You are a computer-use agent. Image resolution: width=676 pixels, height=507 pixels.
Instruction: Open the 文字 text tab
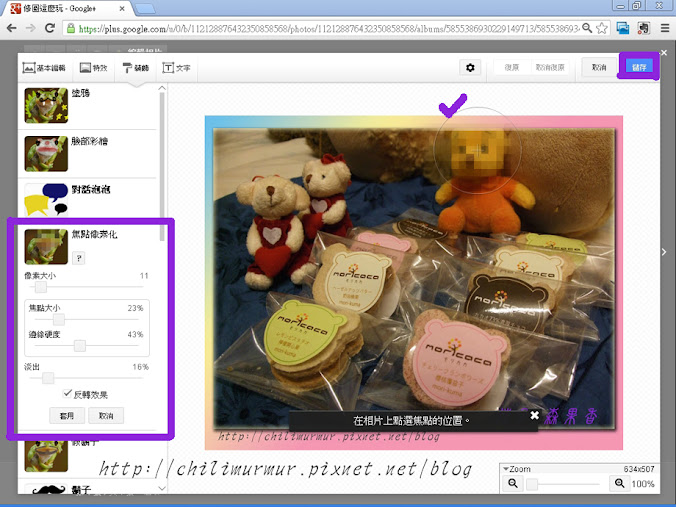point(176,68)
